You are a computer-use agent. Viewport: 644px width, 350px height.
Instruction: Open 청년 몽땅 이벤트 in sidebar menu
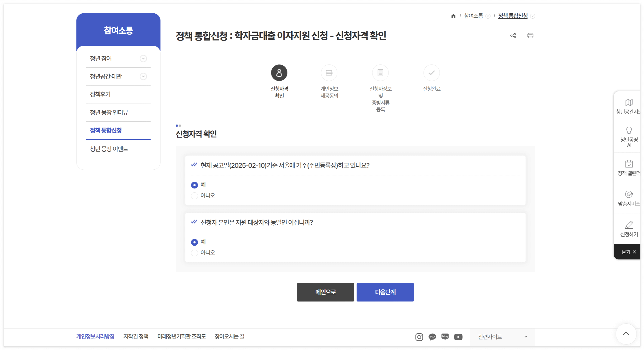pyautogui.click(x=109, y=149)
